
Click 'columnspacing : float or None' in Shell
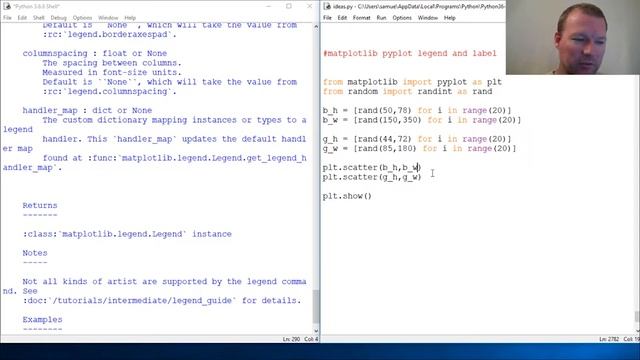coord(95,53)
